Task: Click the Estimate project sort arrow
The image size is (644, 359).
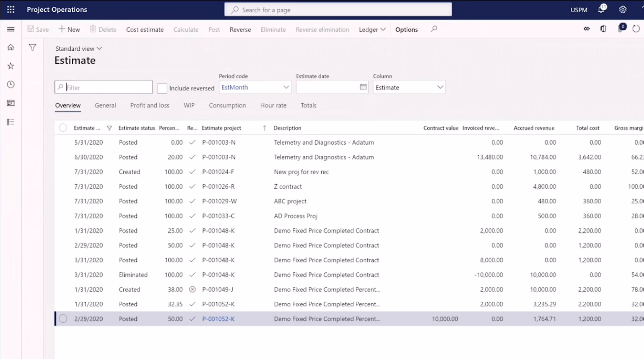Action: (x=265, y=128)
